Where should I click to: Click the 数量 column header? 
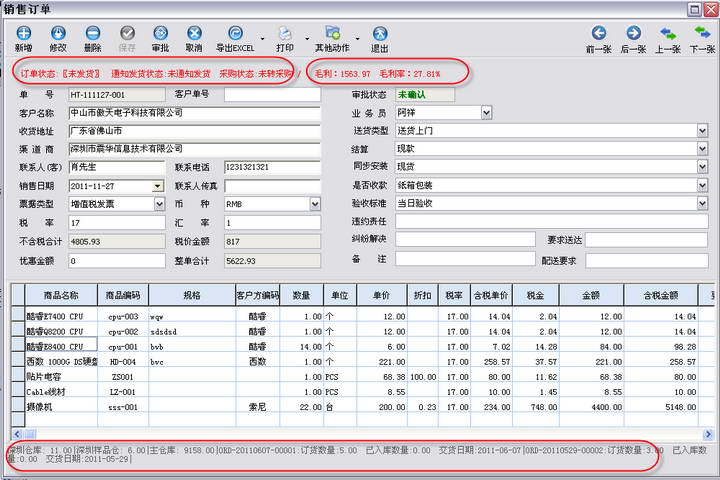[x=302, y=295]
